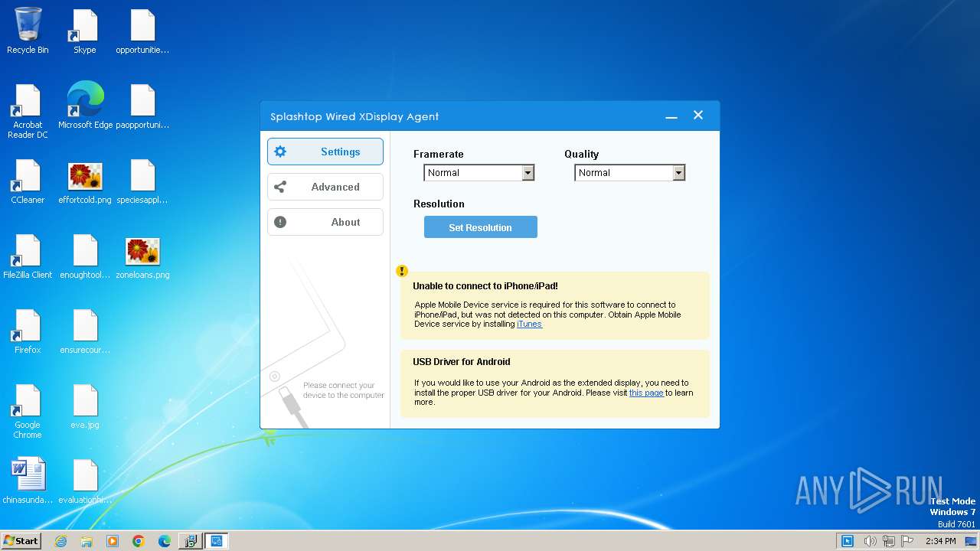
Task: Follow the 'this page' link for USB driver
Action: point(646,393)
